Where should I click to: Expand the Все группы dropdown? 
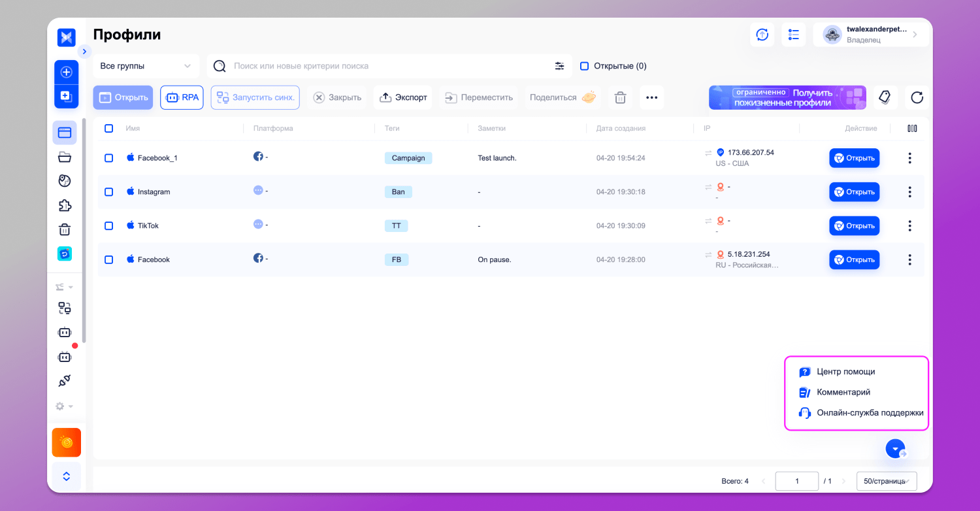click(x=146, y=66)
